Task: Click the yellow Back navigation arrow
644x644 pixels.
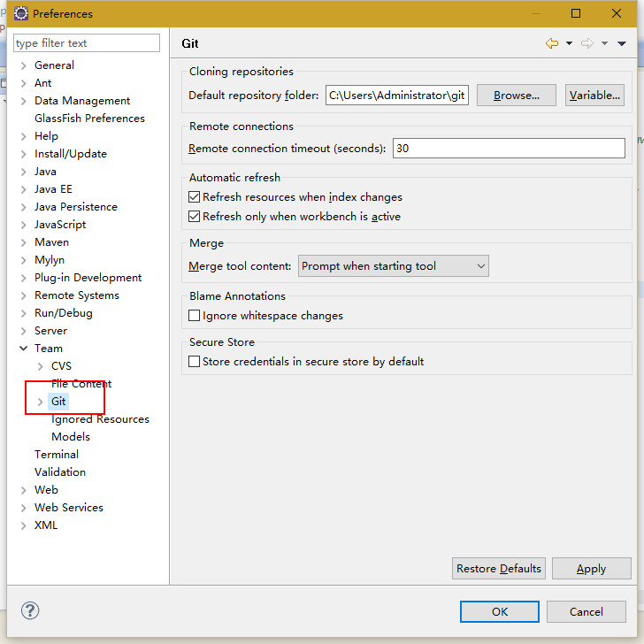Action: point(552,43)
